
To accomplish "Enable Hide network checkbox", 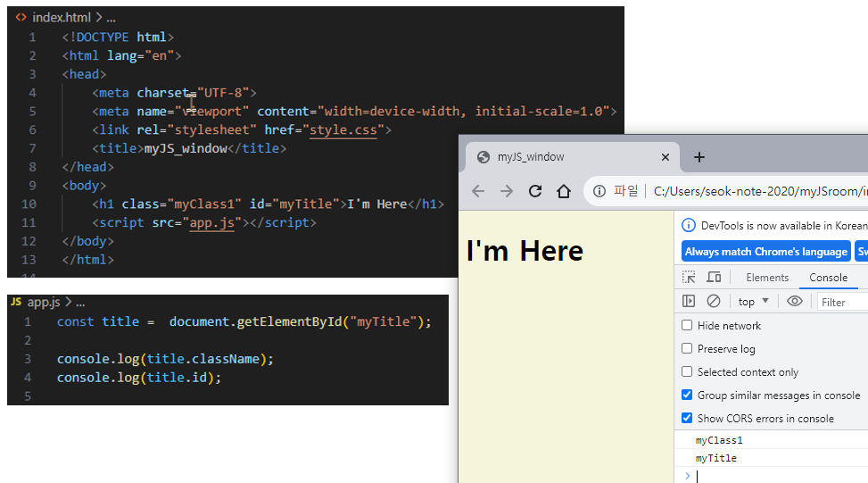I will pyautogui.click(x=687, y=325).
